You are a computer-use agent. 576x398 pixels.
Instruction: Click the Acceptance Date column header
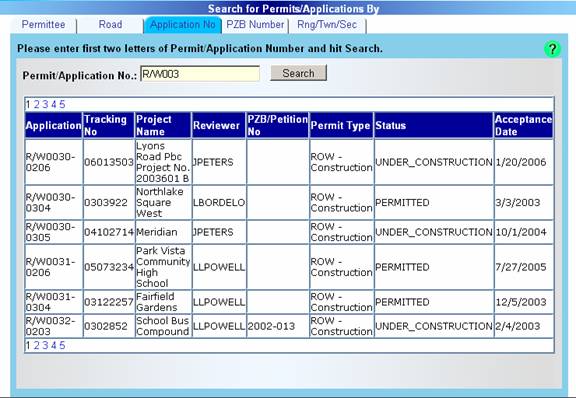point(523,125)
